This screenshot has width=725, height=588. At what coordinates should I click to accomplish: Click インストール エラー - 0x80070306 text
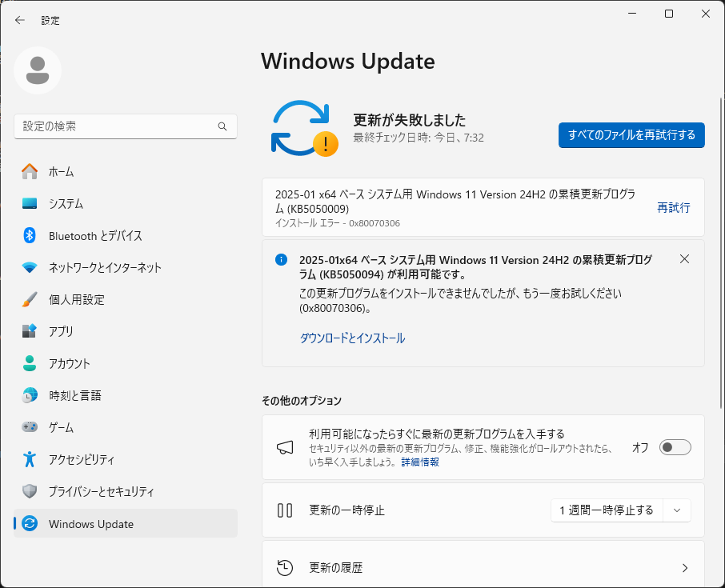click(338, 223)
